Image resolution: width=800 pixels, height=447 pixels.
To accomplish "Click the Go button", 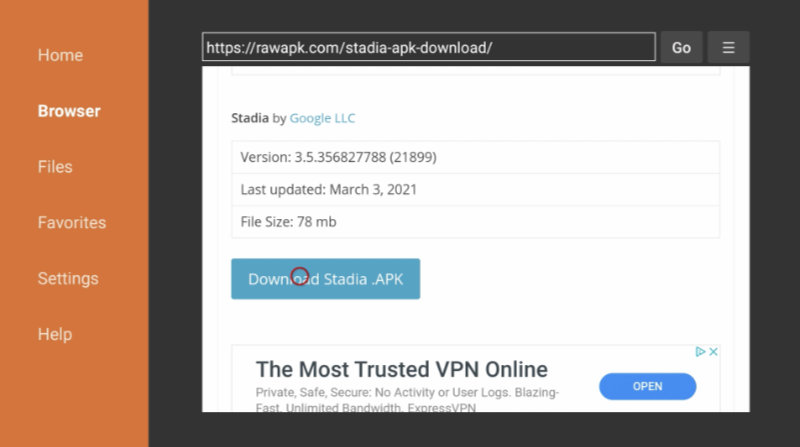I will click(681, 47).
